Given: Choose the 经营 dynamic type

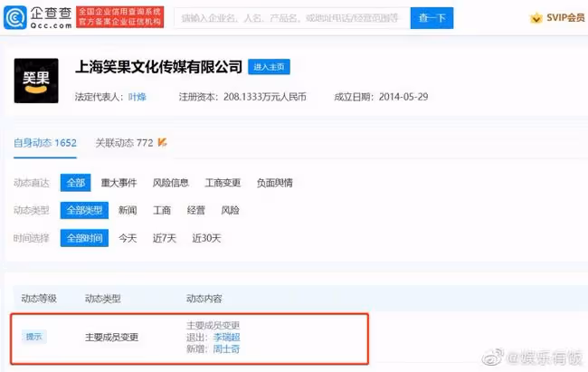Looking at the screenshot, I should pyautogui.click(x=196, y=210).
